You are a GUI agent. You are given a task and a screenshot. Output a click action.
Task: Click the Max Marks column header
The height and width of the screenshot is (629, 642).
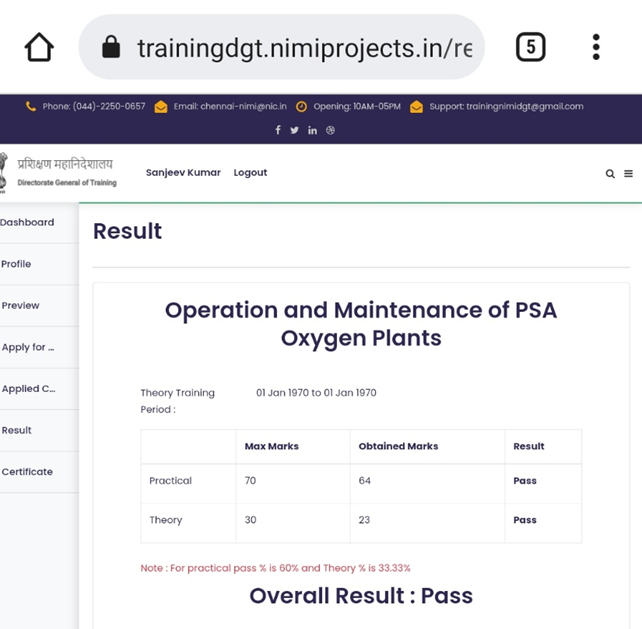point(271,446)
